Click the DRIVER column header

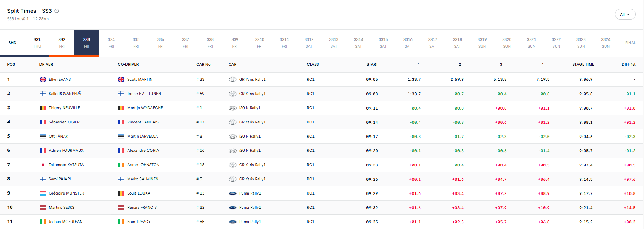click(46, 64)
